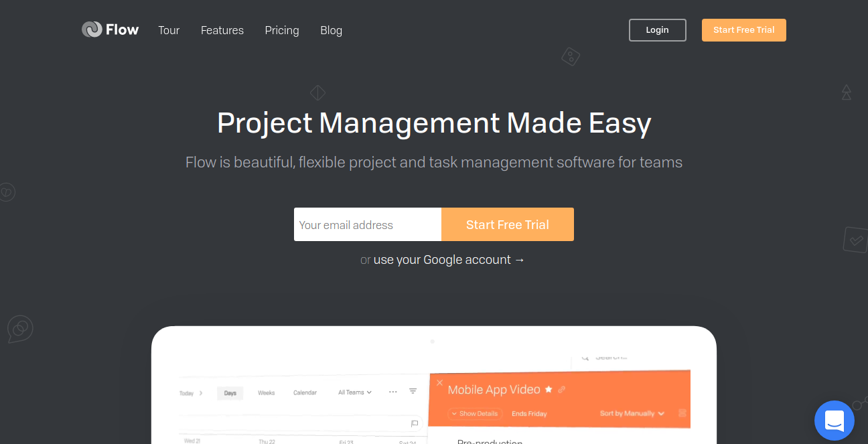Close the Mobile App Video panel

439,382
